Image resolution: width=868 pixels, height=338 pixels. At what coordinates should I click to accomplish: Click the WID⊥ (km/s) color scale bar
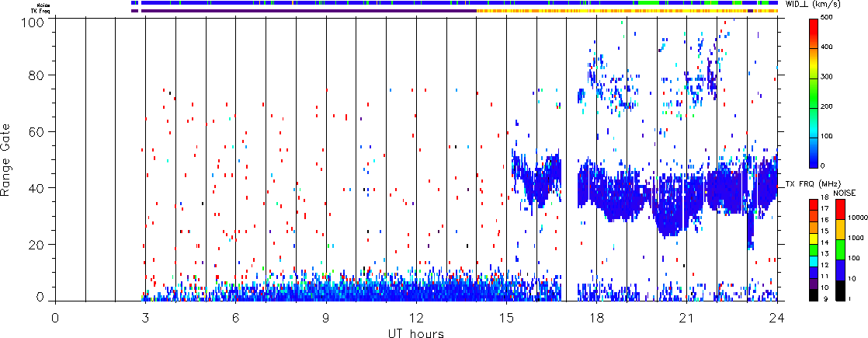(x=814, y=94)
